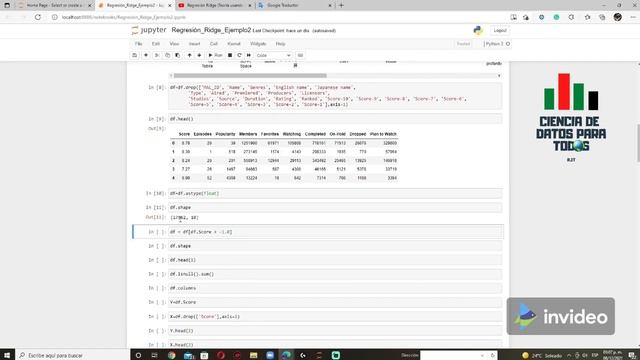The width and height of the screenshot is (640, 360).
Task: Select the df.drop code cell
Action: (335, 96)
